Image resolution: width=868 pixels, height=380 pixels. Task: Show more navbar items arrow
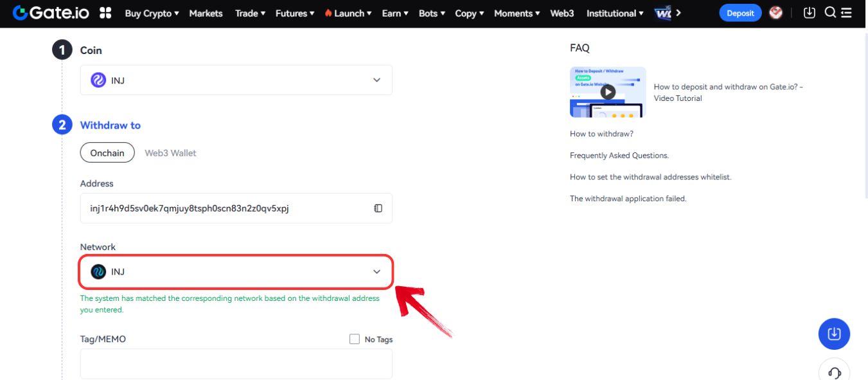pos(679,13)
